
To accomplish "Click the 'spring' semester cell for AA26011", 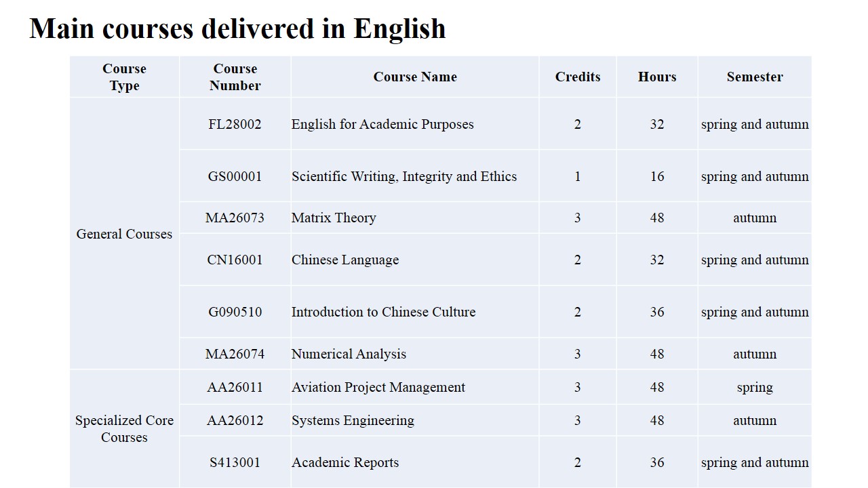I will [755, 387].
